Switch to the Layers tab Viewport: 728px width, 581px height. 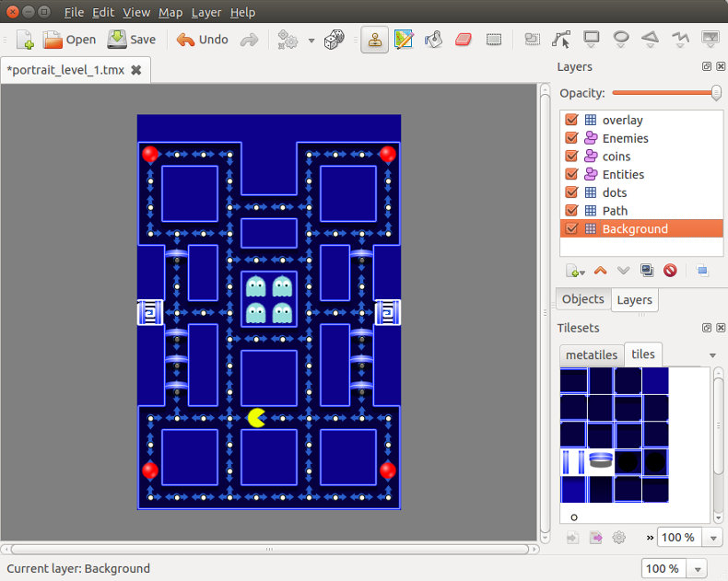[635, 300]
